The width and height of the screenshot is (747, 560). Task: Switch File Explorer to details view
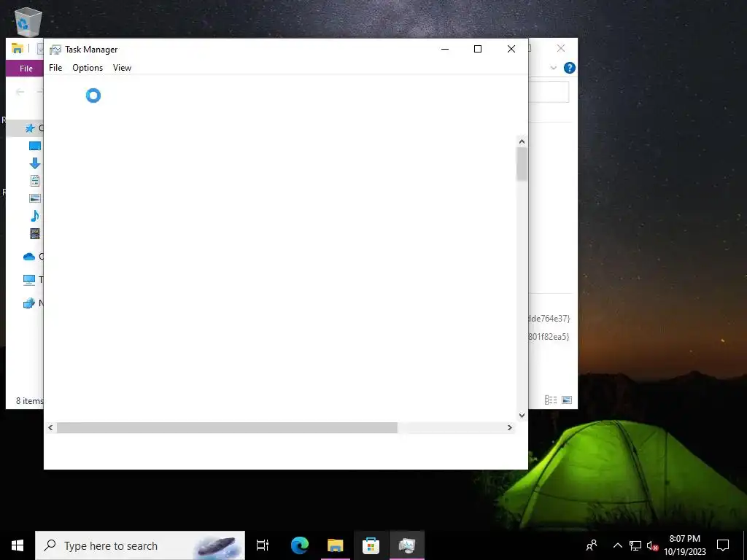tap(551, 400)
